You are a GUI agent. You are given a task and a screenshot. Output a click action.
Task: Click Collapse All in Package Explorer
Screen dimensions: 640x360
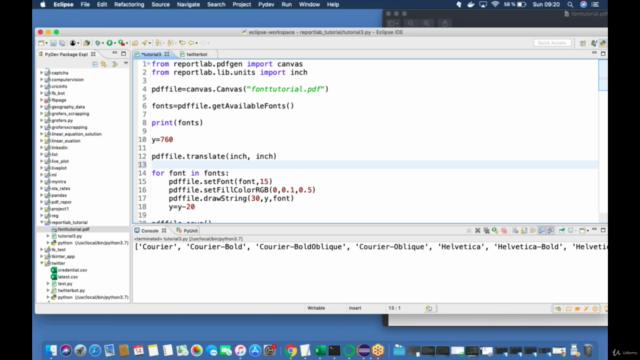[x=95, y=64]
